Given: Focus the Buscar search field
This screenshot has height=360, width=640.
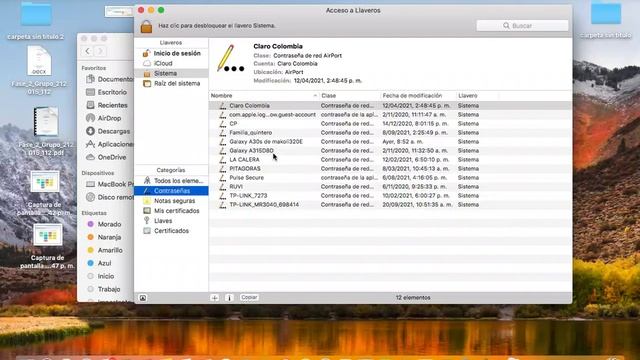Looking at the screenshot, I should click(x=522, y=26).
